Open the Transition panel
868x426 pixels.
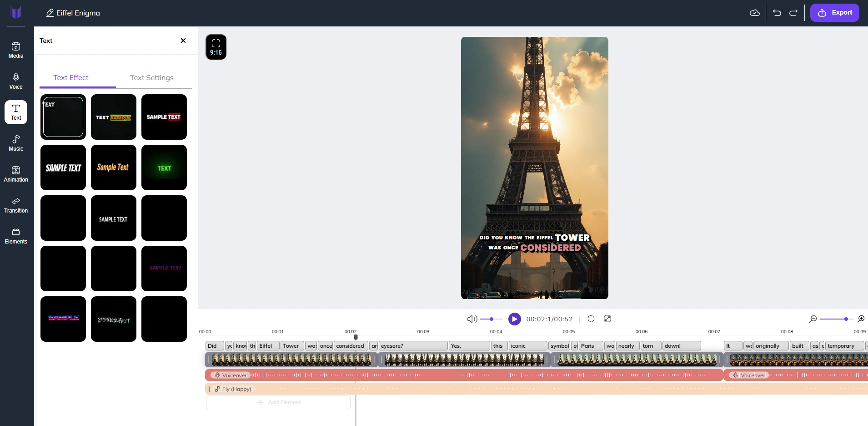[x=16, y=205]
